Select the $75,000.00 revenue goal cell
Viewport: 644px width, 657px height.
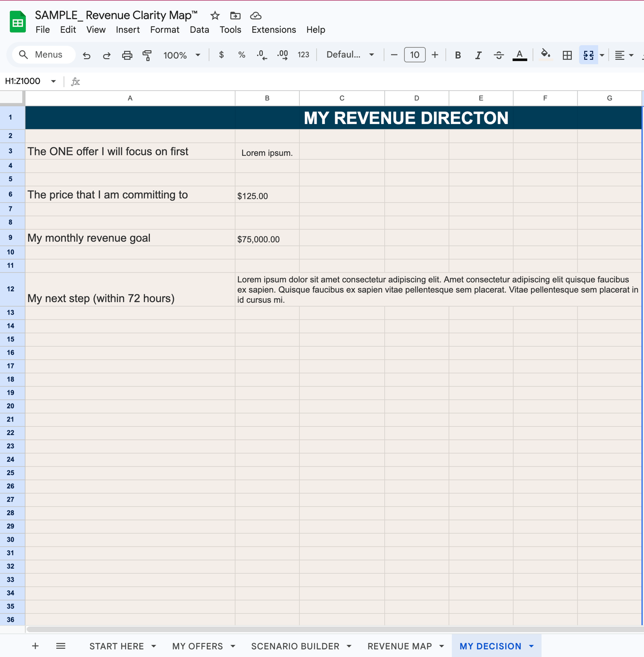[267, 238]
